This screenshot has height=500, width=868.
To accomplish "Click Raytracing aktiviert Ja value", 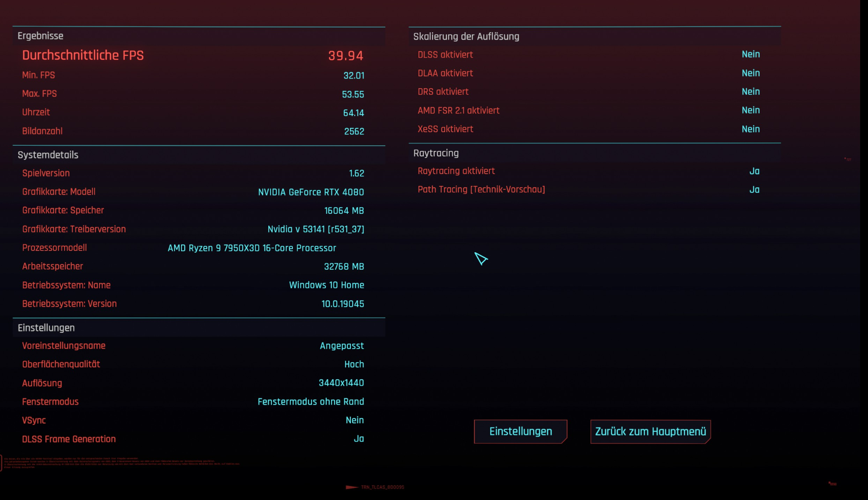I will click(x=754, y=171).
